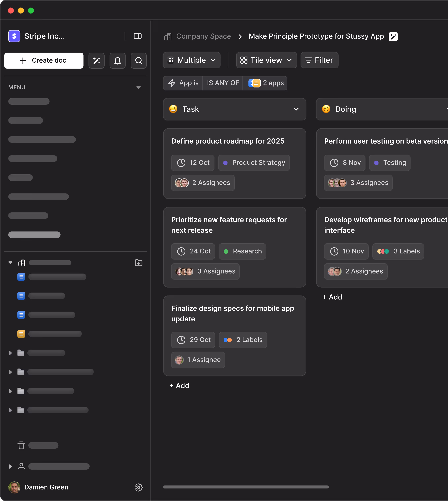Image resolution: width=448 pixels, height=501 pixels.
Task: Click the Company Space breadcrumb
Action: coord(203,36)
